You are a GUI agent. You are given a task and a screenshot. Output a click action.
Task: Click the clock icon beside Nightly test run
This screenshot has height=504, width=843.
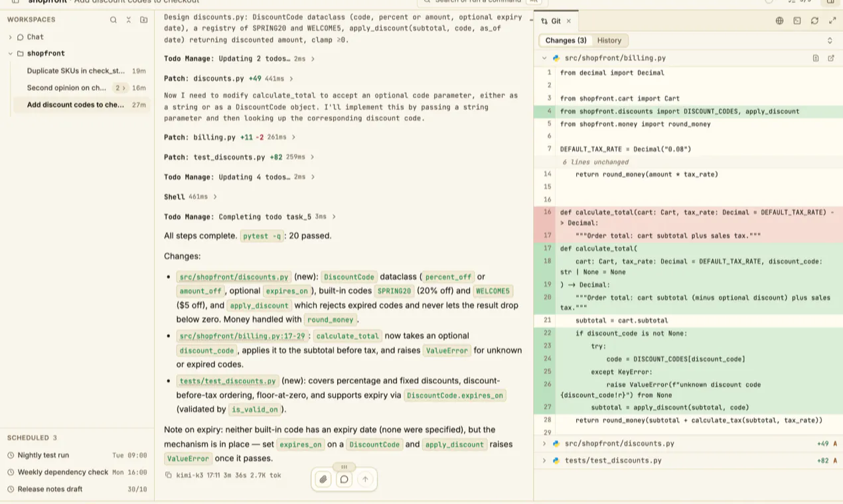point(11,456)
